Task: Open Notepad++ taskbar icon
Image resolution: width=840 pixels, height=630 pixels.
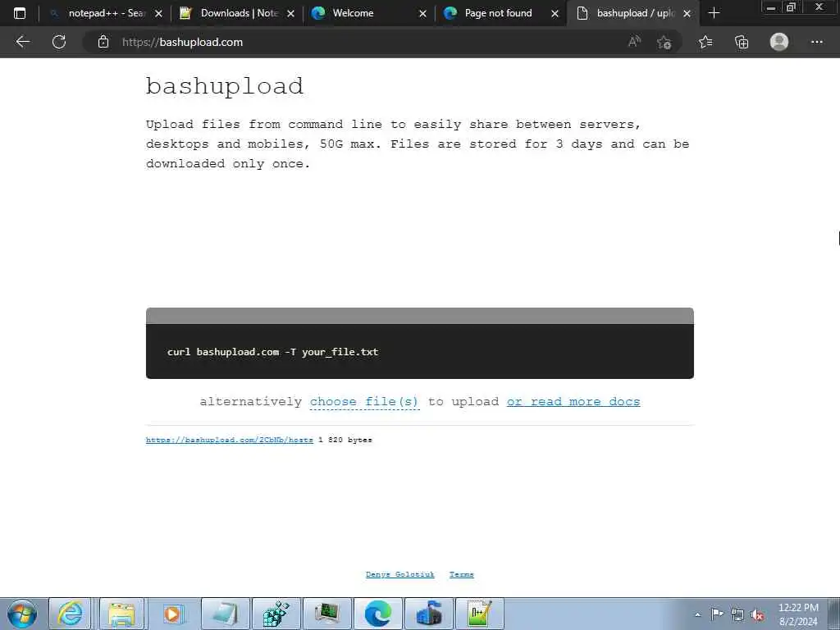Action: [x=479, y=614]
